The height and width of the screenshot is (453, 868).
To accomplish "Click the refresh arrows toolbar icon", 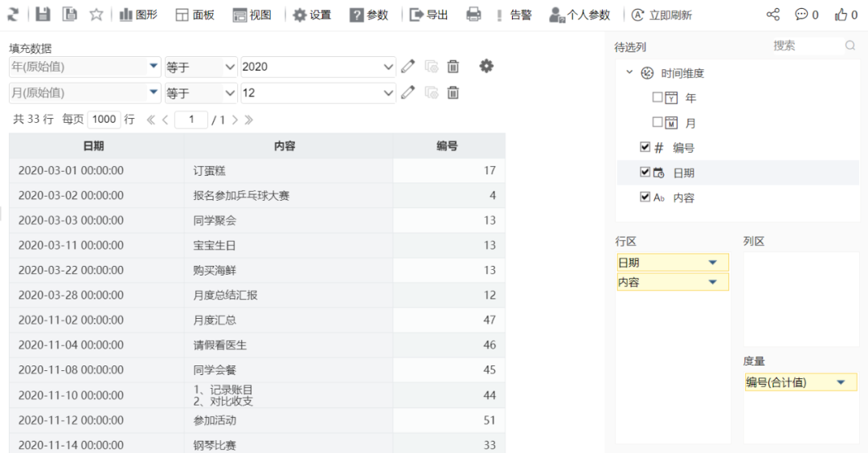I will [13, 14].
